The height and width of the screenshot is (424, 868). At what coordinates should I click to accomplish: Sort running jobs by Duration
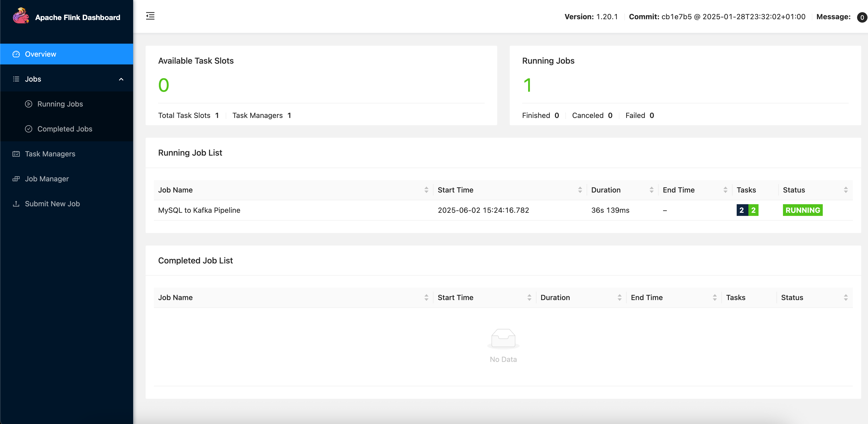point(651,190)
